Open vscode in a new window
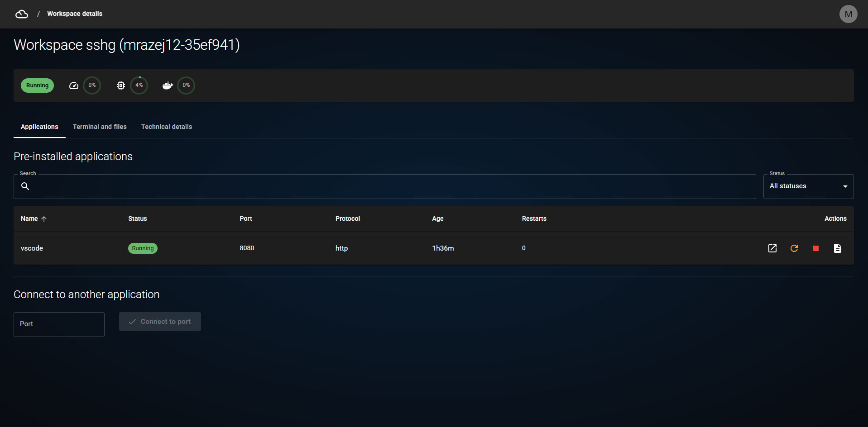Image resolution: width=868 pixels, height=427 pixels. 772,248
